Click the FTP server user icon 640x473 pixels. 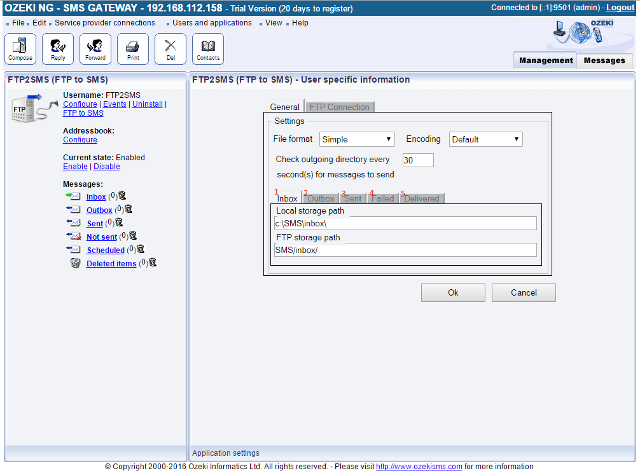tap(33, 108)
